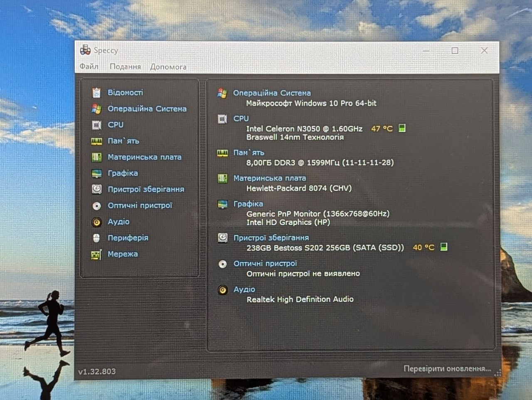Open Мережа section in the sidebar
This screenshot has height=400, width=532.
point(122,254)
